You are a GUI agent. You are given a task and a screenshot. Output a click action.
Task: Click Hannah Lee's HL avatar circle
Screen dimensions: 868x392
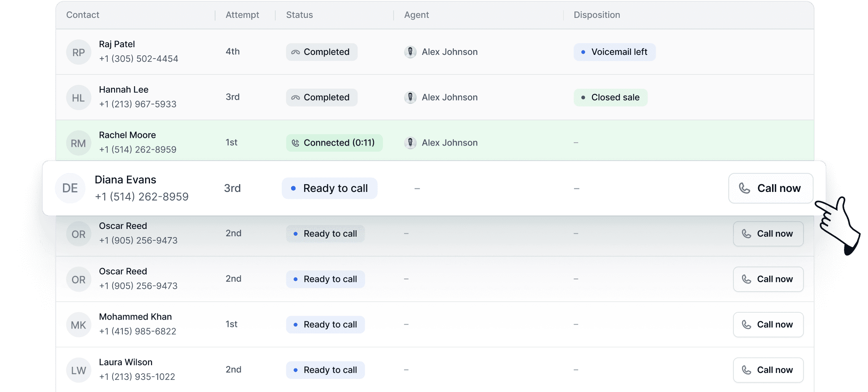pyautogui.click(x=78, y=97)
